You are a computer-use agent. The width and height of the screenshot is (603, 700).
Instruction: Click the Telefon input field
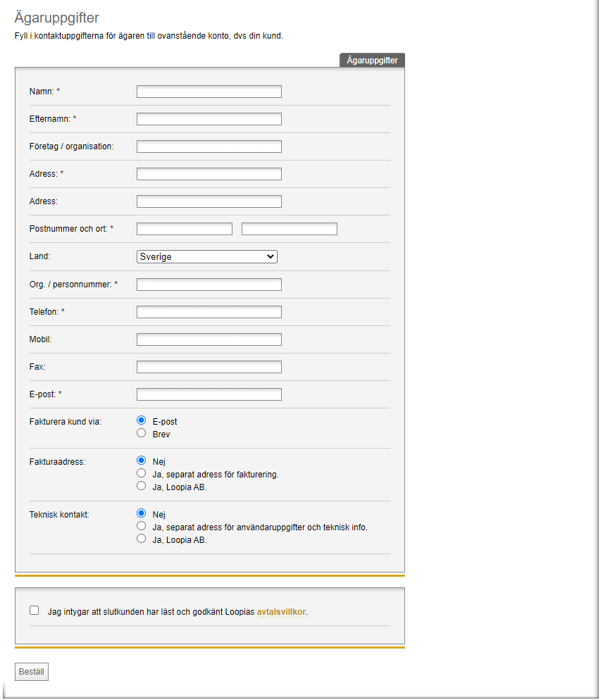209,312
